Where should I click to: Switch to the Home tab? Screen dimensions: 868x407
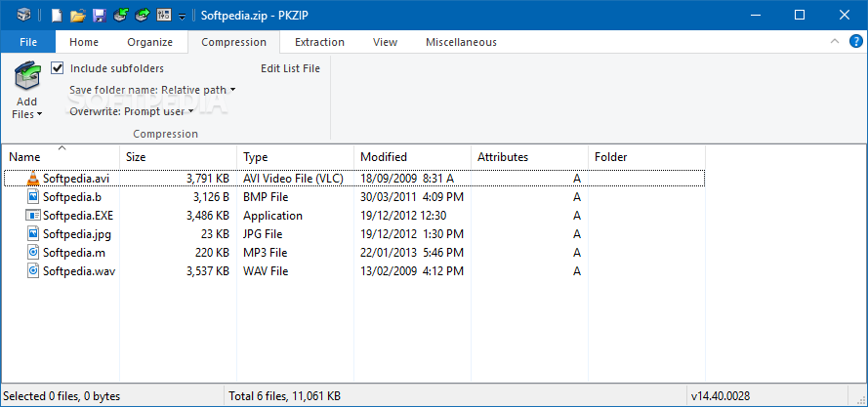point(84,42)
